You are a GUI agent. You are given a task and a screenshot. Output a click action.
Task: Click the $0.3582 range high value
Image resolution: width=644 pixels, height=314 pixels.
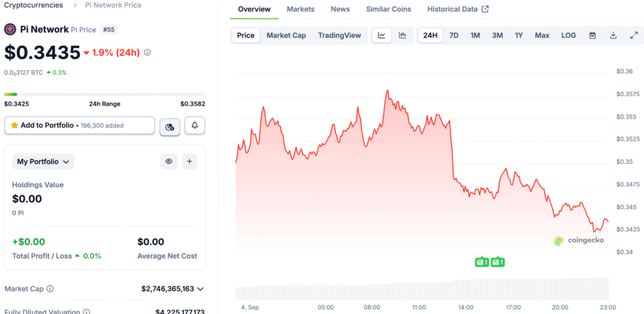point(192,104)
